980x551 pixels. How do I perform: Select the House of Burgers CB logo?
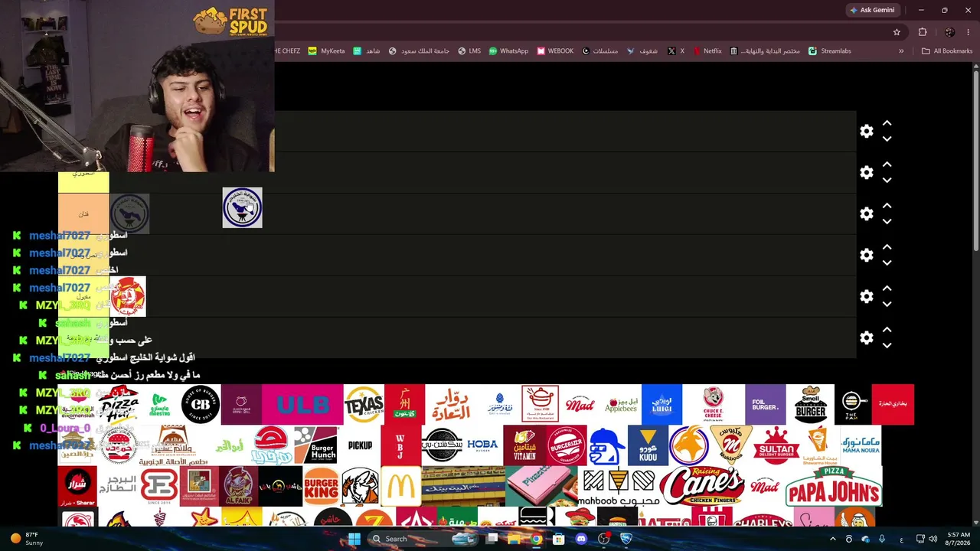point(201,404)
